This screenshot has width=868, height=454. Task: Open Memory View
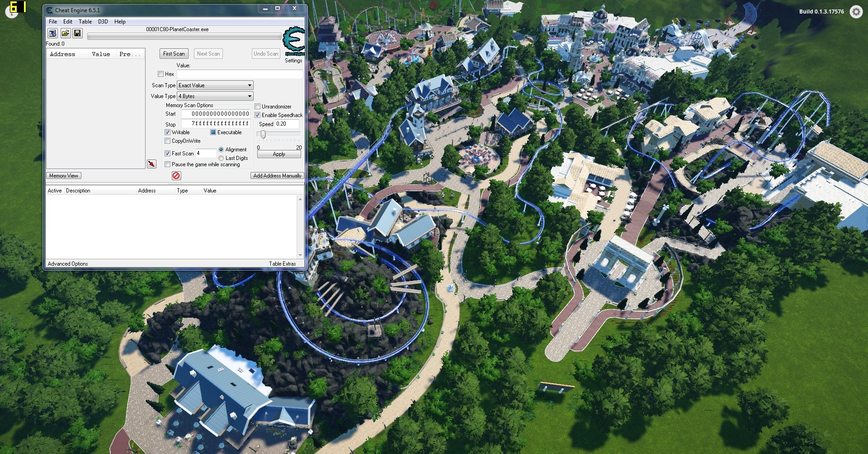(x=64, y=176)
